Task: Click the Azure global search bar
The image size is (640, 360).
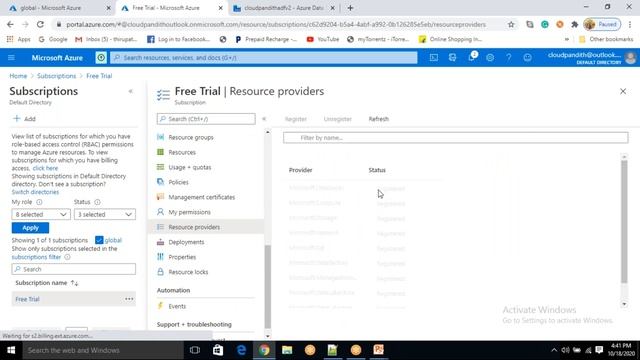Action: pos(264,58)
